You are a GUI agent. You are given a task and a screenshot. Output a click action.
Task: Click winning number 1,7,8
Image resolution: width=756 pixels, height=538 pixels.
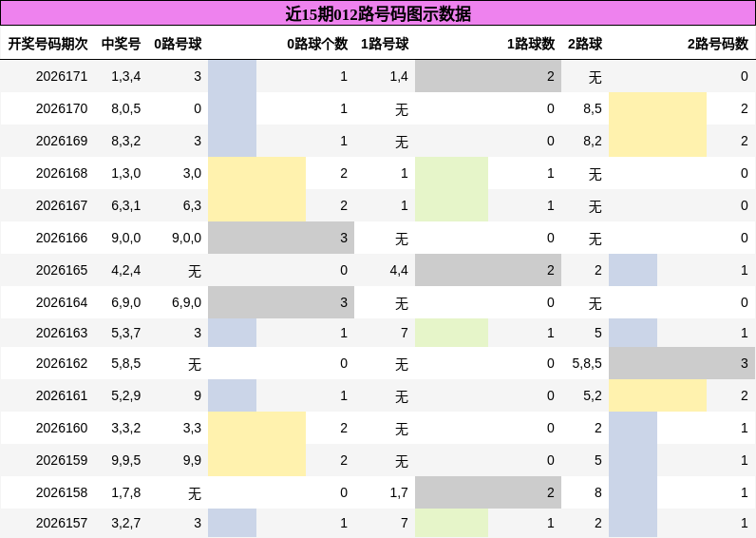click(125, 492)
